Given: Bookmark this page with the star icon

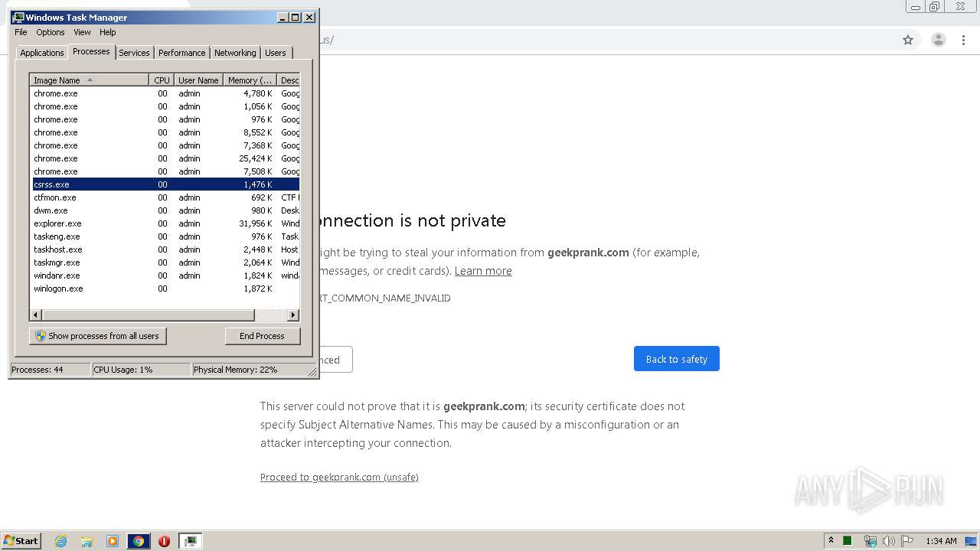Looking at the screenshot, I should (908, 40).
